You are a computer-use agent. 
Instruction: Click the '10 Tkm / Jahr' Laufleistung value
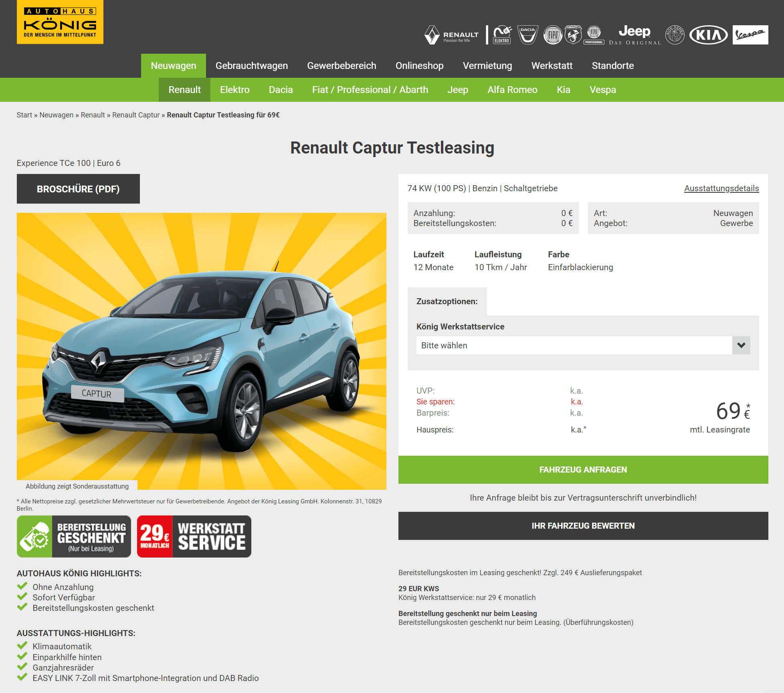(x=501, y=267)
